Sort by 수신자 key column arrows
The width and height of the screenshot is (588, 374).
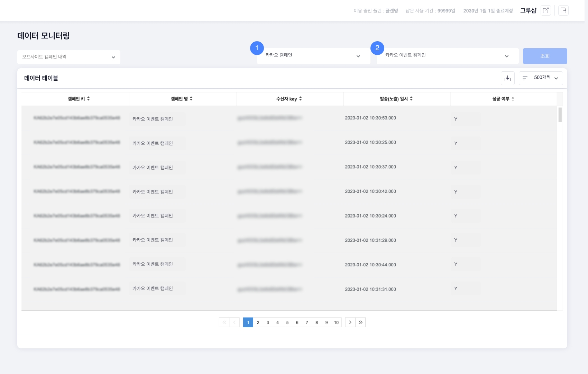pos(301,99)
